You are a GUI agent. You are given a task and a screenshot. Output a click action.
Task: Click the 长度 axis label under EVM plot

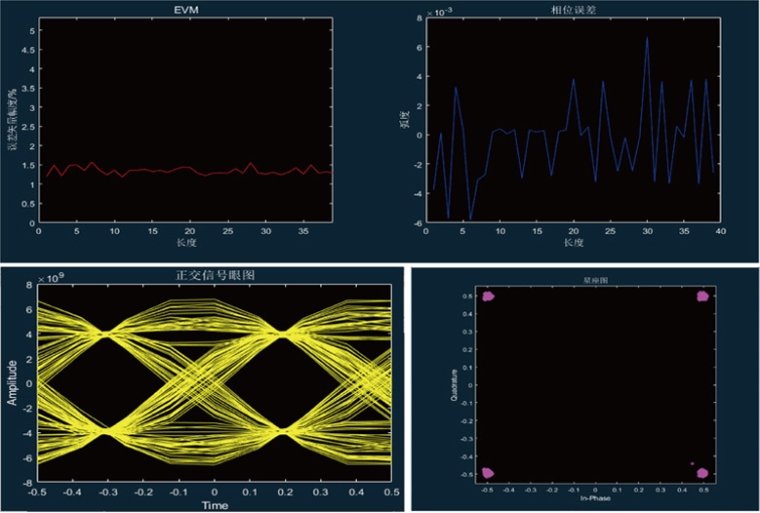coord(184,242)
